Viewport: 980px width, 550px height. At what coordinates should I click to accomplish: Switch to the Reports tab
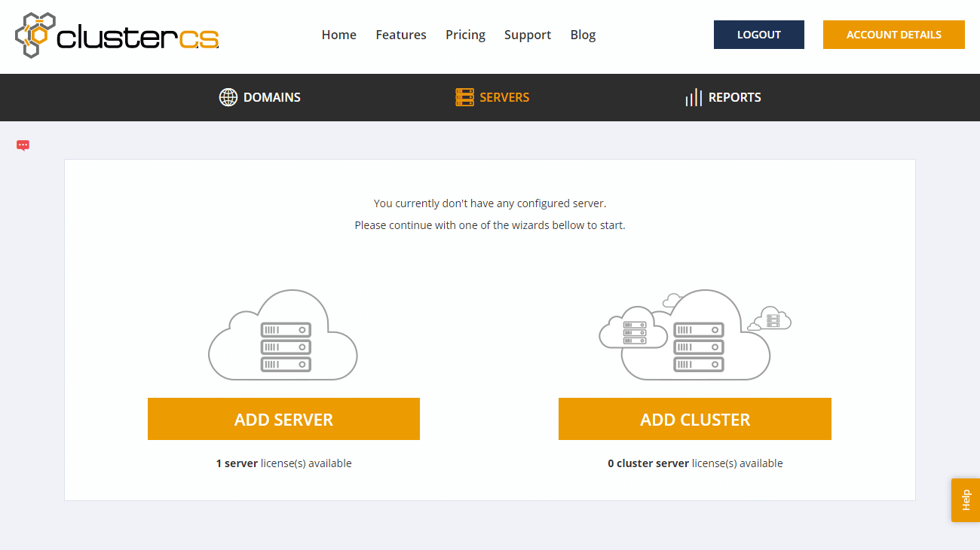(x=734, y=97)
